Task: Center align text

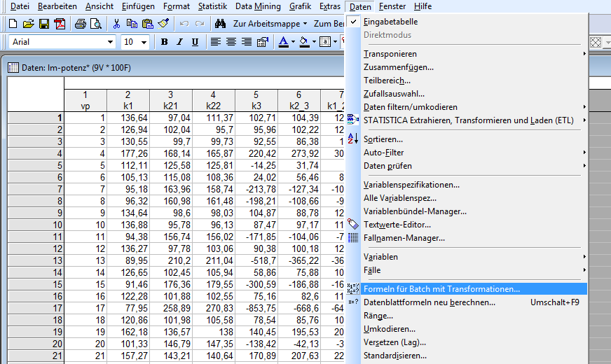Action: pyautogui.click(x=231, y=42)
